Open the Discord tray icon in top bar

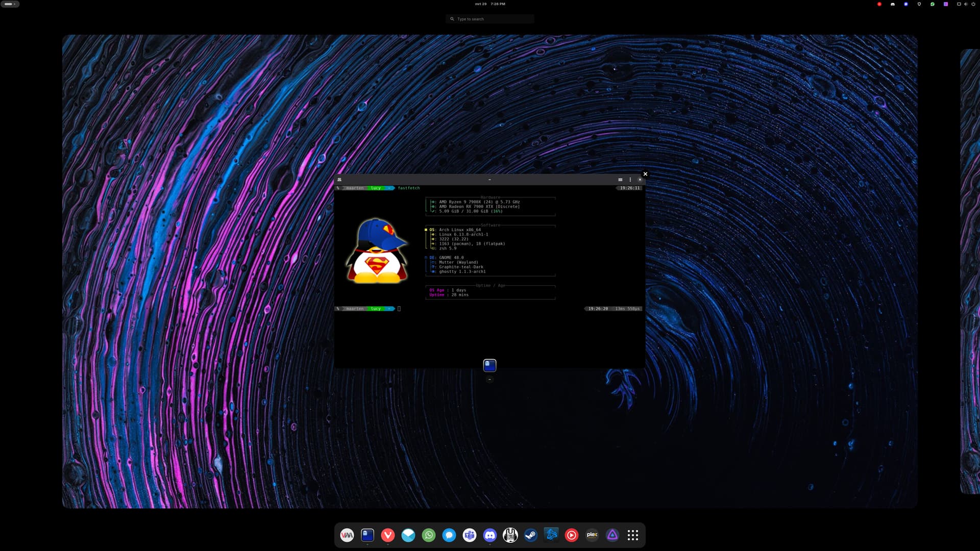[893, 4]
